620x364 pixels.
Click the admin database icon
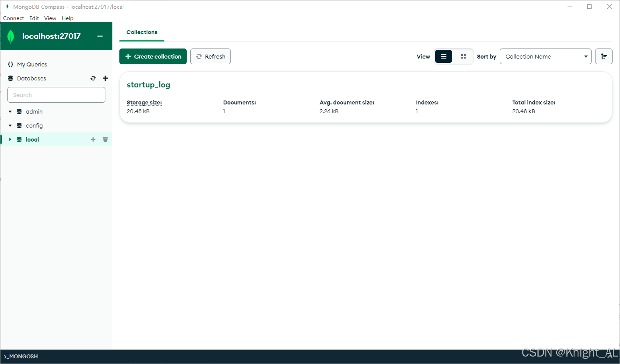coord(19,111)
